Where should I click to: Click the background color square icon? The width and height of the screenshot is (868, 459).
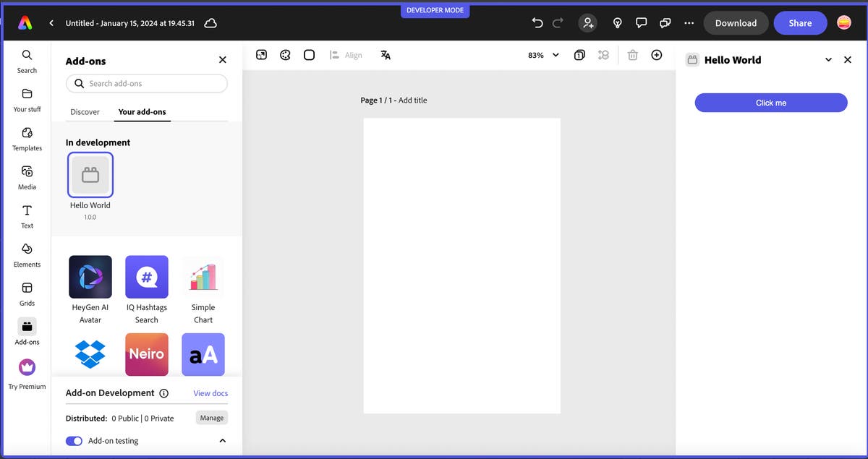[309, 55]
